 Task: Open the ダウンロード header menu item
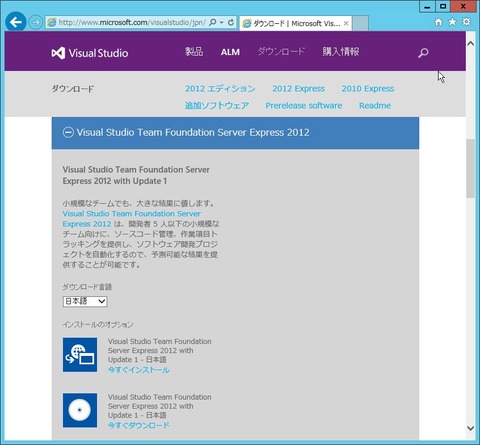281,52
